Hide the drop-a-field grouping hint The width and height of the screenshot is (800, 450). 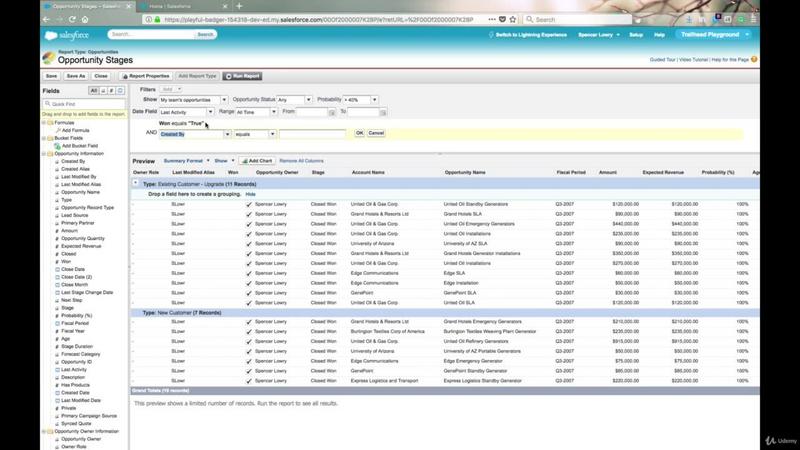tap(250, 194)
